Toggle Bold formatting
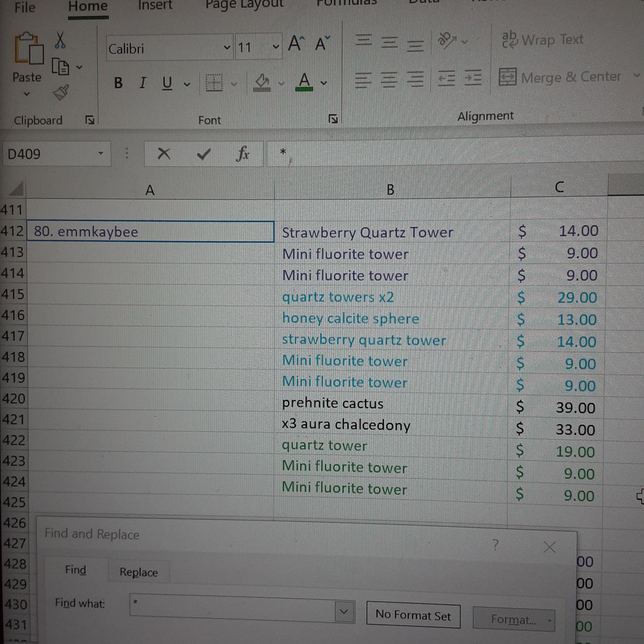This screenshot has height=644, width=644. 118,83
